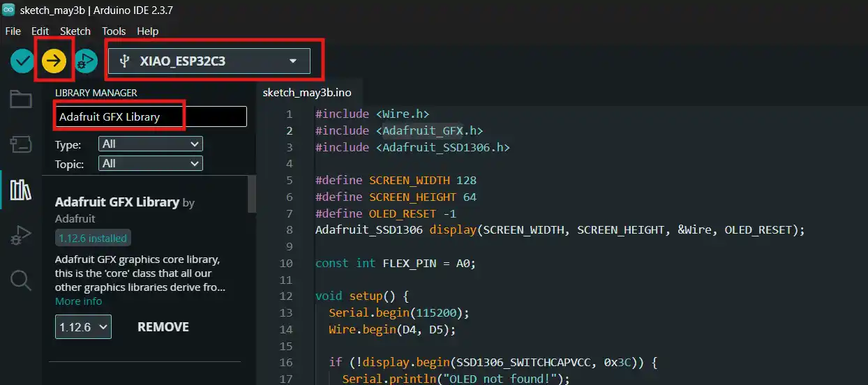Open the Debug panel in sidebar
The height and width of the screenshot is (385, 868).
click(x=20, y=235)
